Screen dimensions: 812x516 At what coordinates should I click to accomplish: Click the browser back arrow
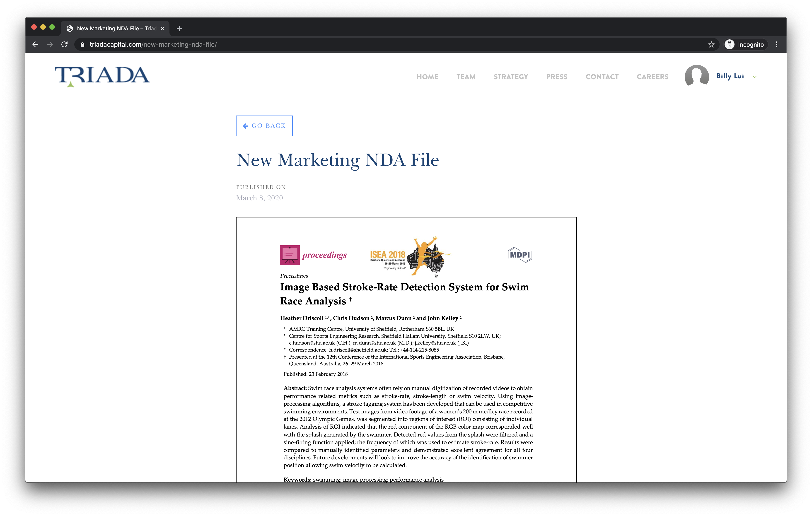35,44
